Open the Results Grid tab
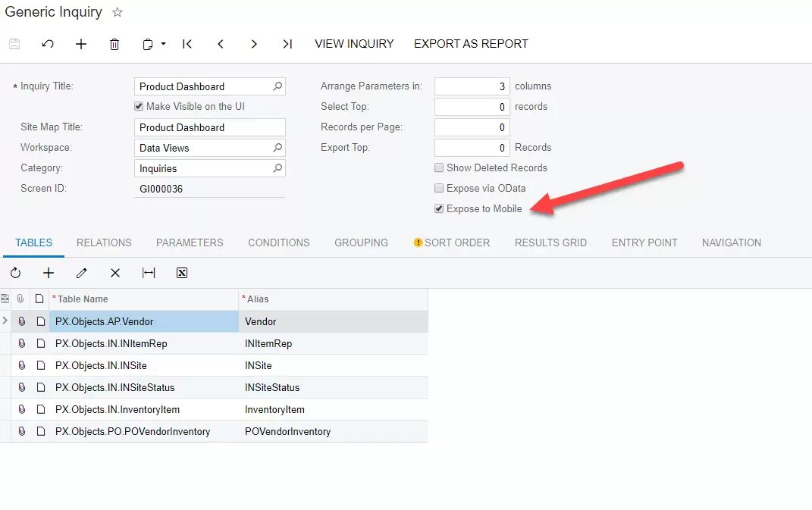812x510 pixels. 550,242
